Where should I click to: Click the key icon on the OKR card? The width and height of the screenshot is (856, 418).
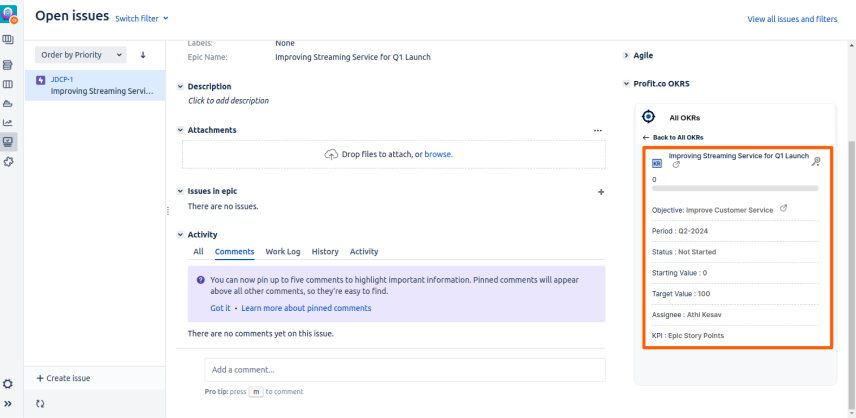(x=816, y=161)
